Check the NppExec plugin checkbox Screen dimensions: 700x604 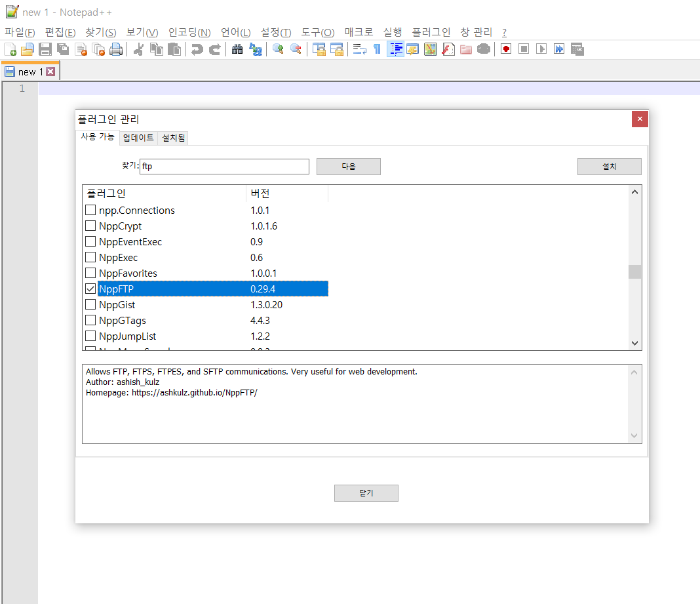[90, 257]
